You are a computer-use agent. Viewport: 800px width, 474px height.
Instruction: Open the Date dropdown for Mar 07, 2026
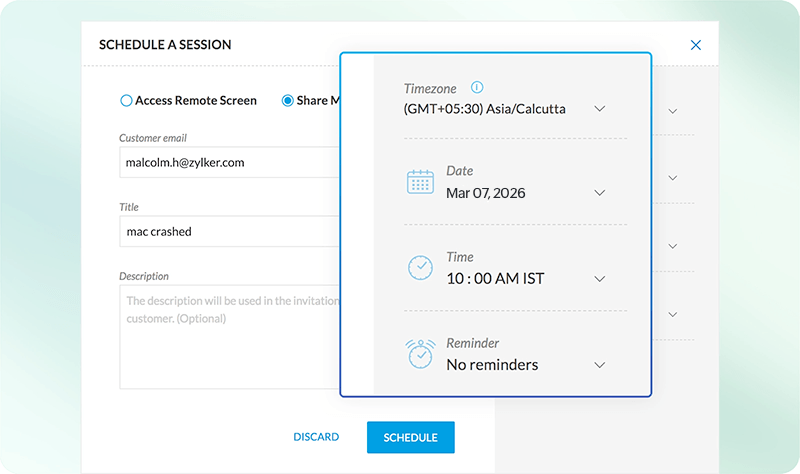(x=600, y=192)
